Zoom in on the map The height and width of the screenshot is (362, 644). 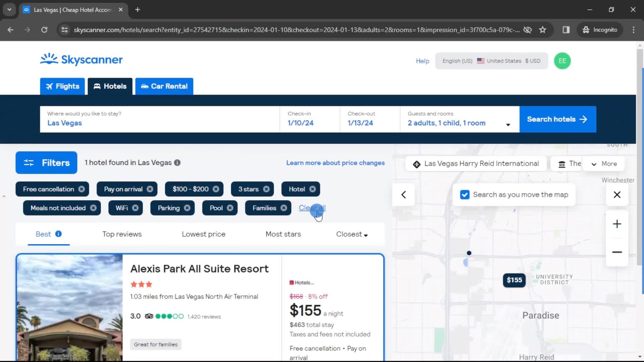click(617, 224)
